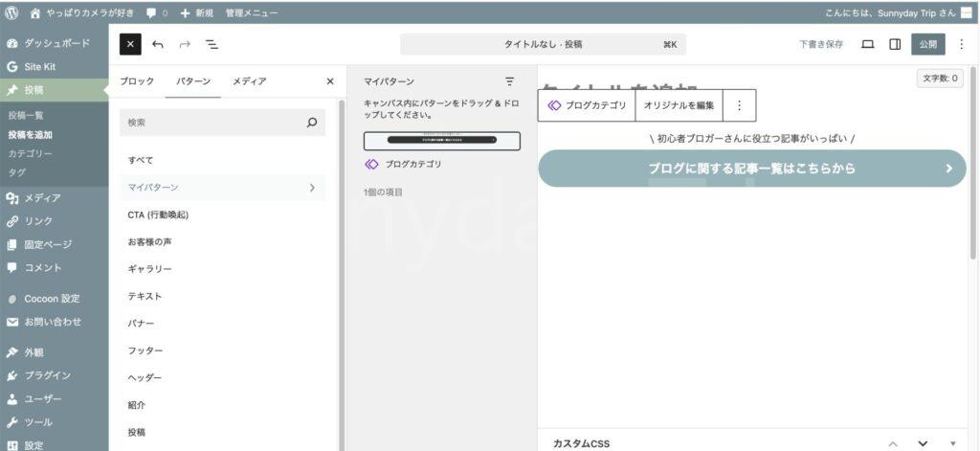Open the filter icon beside マイパターン heading
Screen dimensions: 980x451
point(509,81)
